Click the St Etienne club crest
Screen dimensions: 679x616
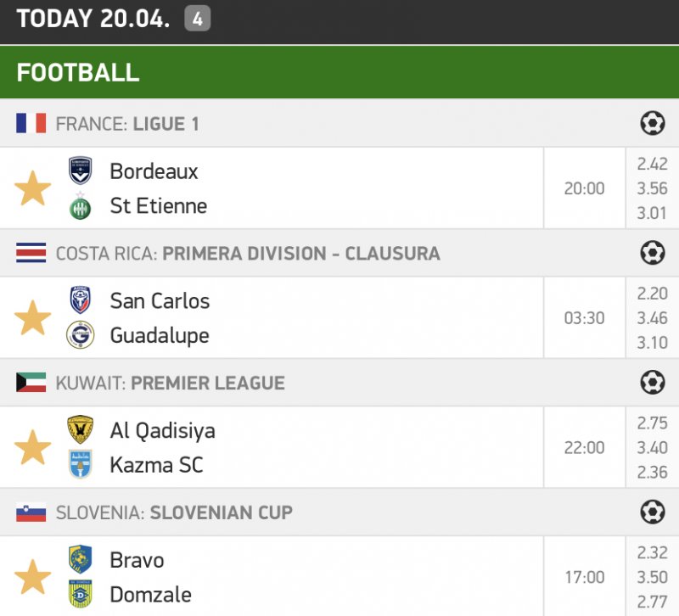tap(81, 206)
